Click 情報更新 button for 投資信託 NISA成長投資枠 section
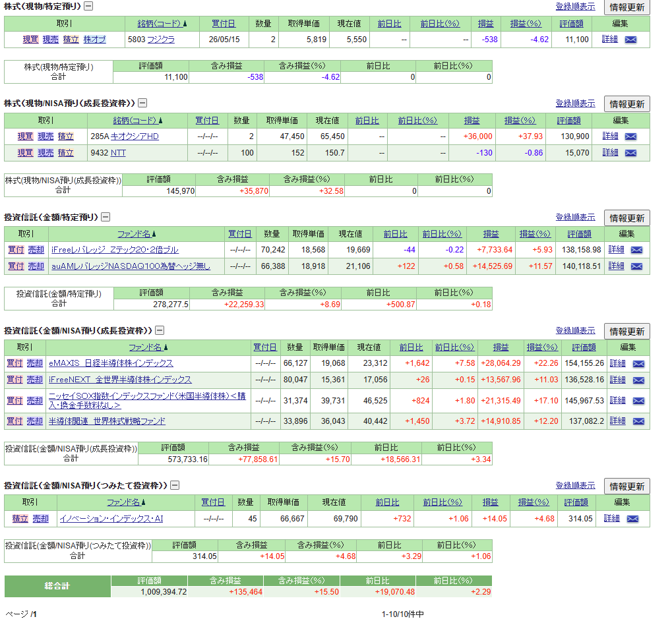Screen dimensions: 672x619 pyautogui.click(x=627, y=332)
